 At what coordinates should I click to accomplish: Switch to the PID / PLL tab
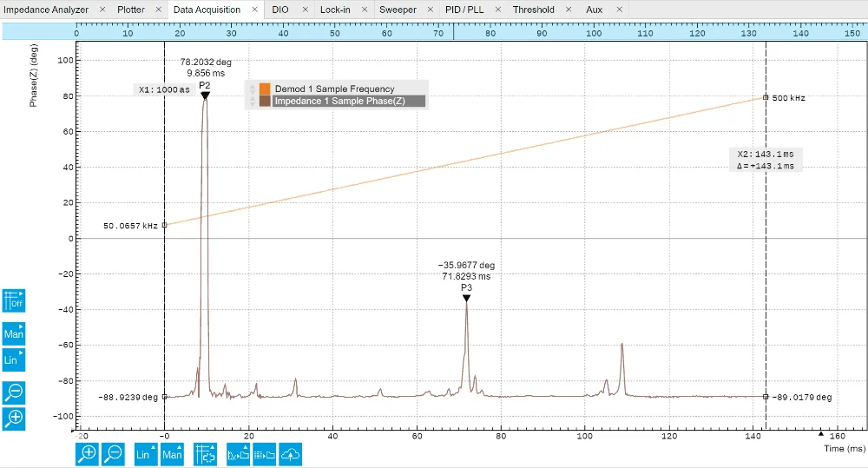(x=464, y=10)
